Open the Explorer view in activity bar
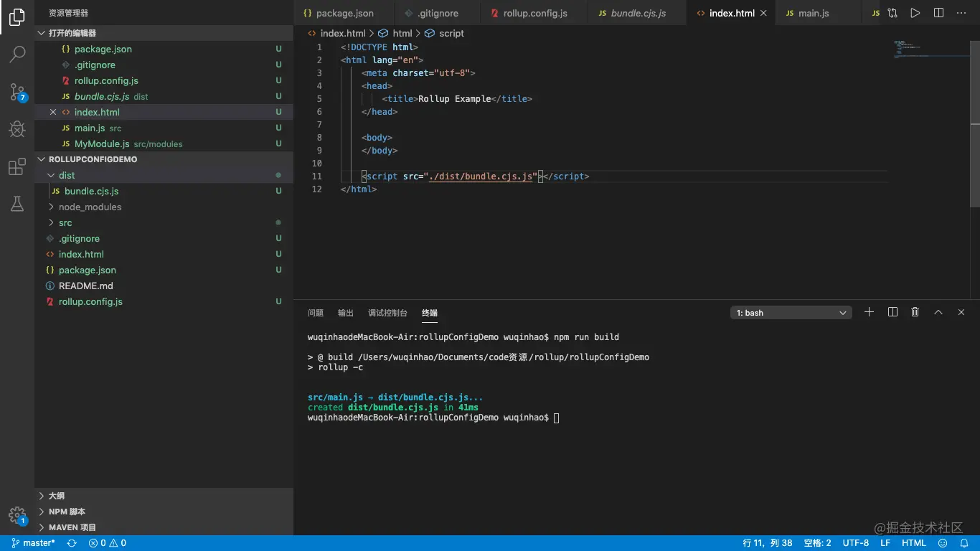980x551 pixels. (x=17, y=17)
